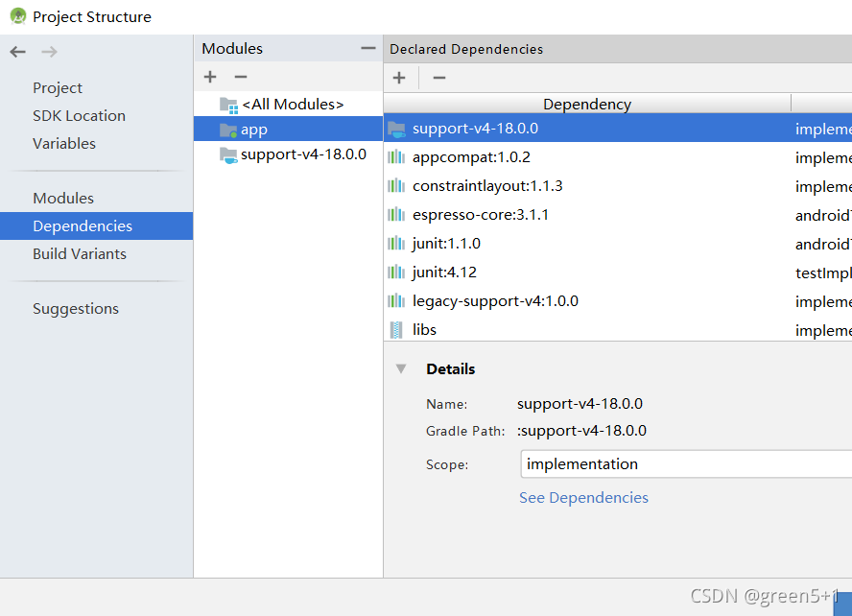Image resolution: width=852 pixels, height=616 pixels.
Task: Remove the selected declared dependency
Action: click(x=439, y=78)
